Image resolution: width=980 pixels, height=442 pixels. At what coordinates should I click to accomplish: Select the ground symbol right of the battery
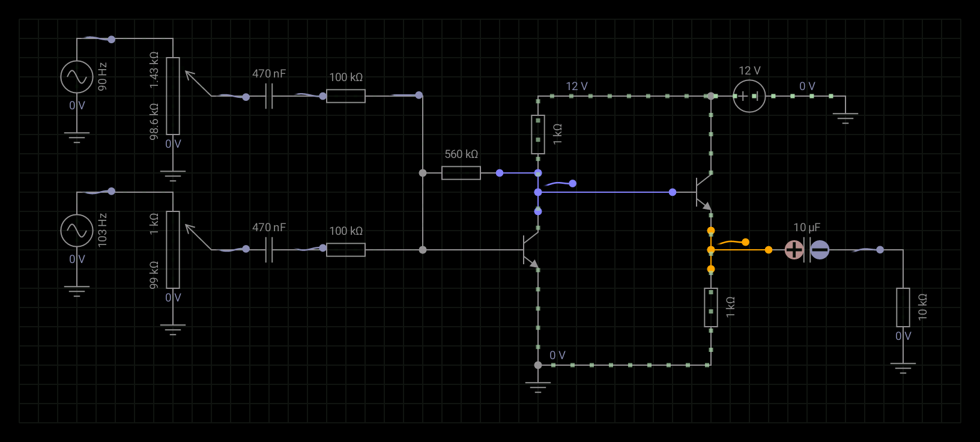point(845,117)
